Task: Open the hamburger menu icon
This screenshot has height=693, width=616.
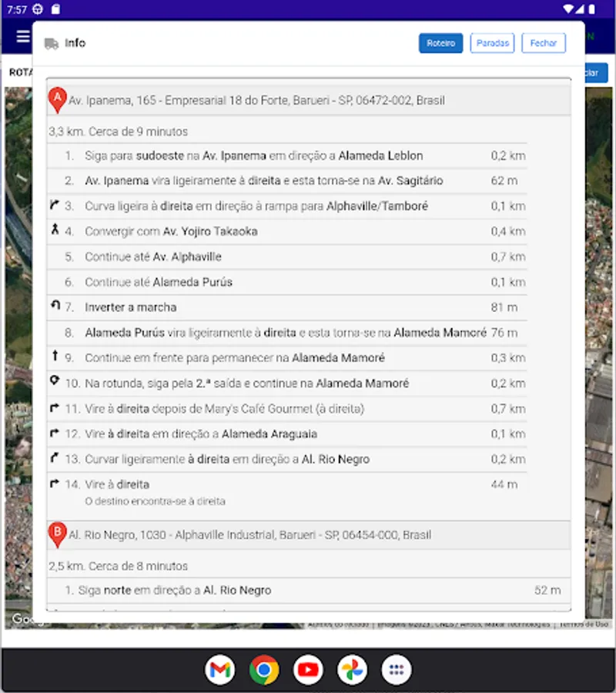Action: (x=23, y=36)
